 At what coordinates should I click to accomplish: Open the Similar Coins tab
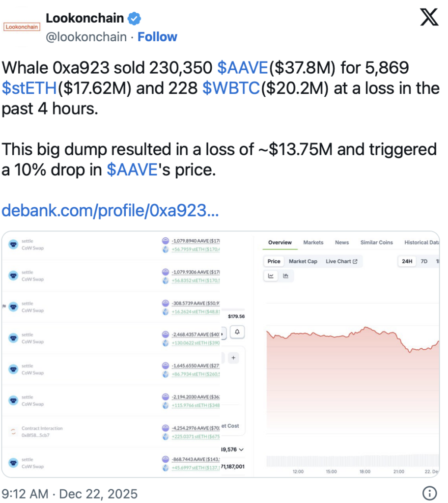pos(377,242)
